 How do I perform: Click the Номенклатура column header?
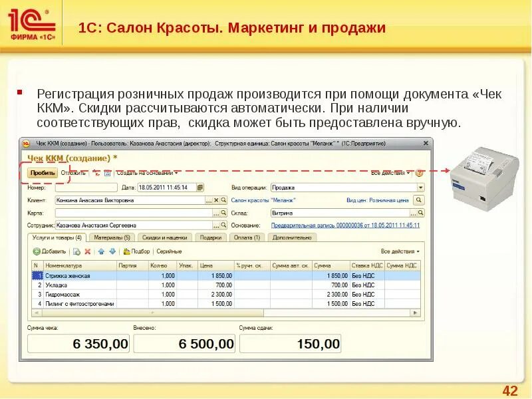[80, 265]
